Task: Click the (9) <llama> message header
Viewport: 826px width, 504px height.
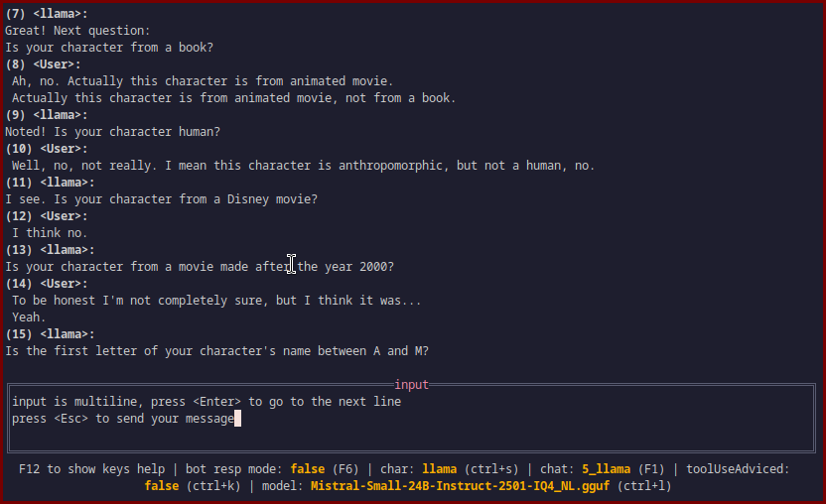Action: pyautogui.click(x=46, y=115)
